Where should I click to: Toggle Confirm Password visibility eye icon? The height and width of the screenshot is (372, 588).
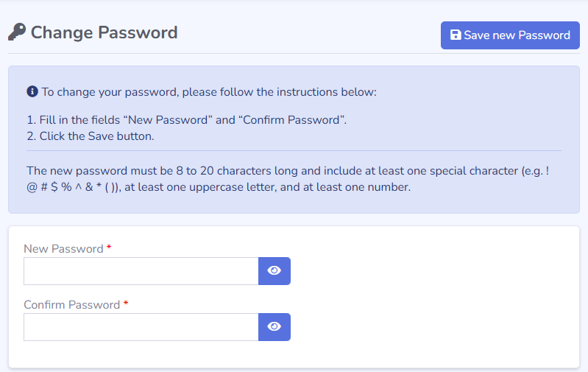click(x=274, y=327)
